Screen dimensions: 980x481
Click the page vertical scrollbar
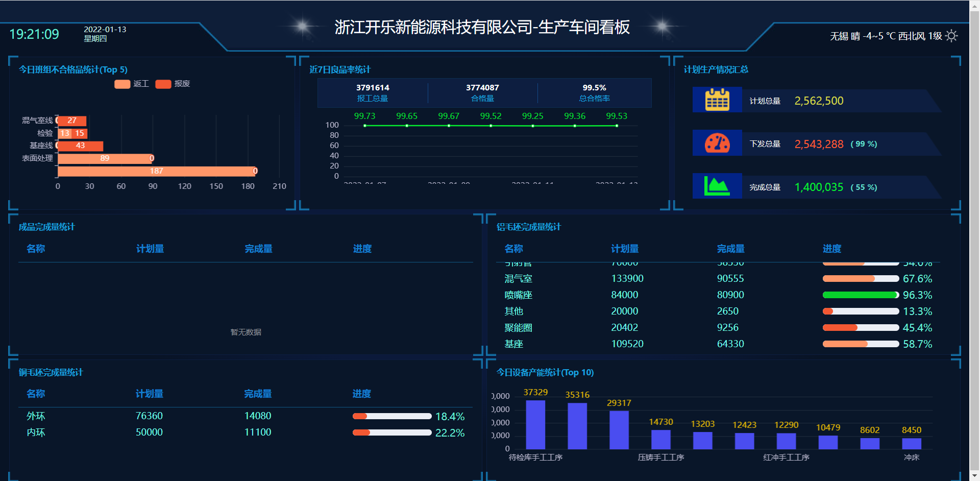[x=974, y=240]
